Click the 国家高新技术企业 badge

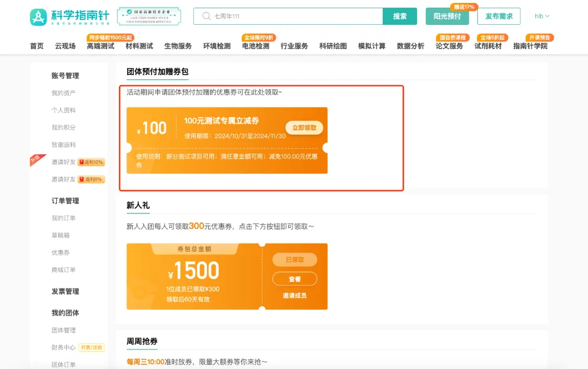(148, 17)
